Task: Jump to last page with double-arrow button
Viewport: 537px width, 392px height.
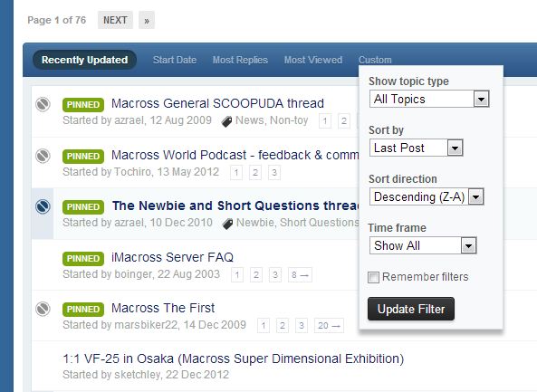Action: (147, 20)
